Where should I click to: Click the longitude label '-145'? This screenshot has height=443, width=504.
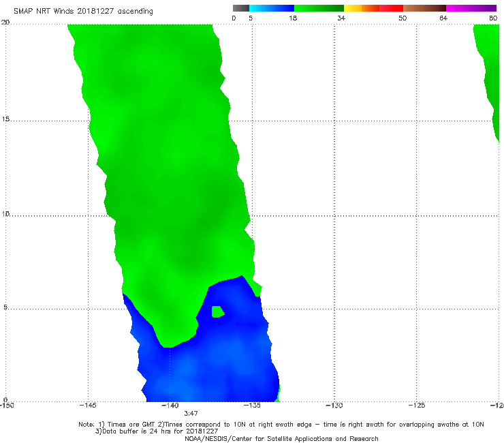point(88,406)
